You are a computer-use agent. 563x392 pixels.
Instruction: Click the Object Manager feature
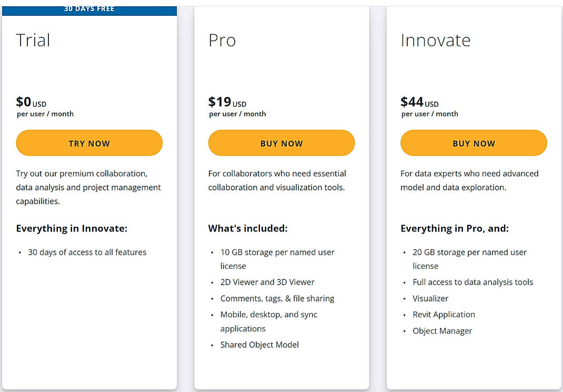coord(443,331)
